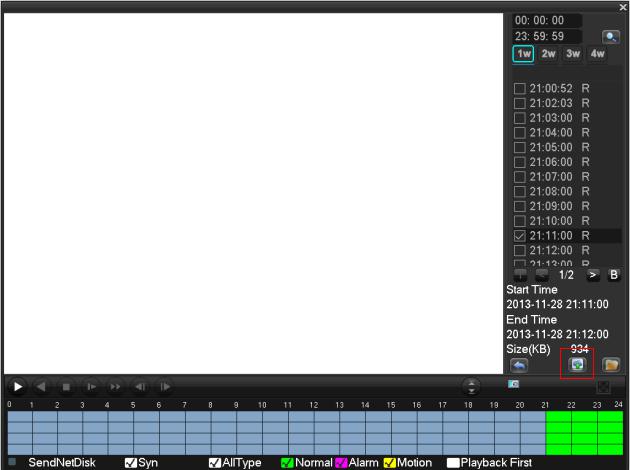Take a snapshot with the camera icon
Screen dimensions: 630x470
513,384
